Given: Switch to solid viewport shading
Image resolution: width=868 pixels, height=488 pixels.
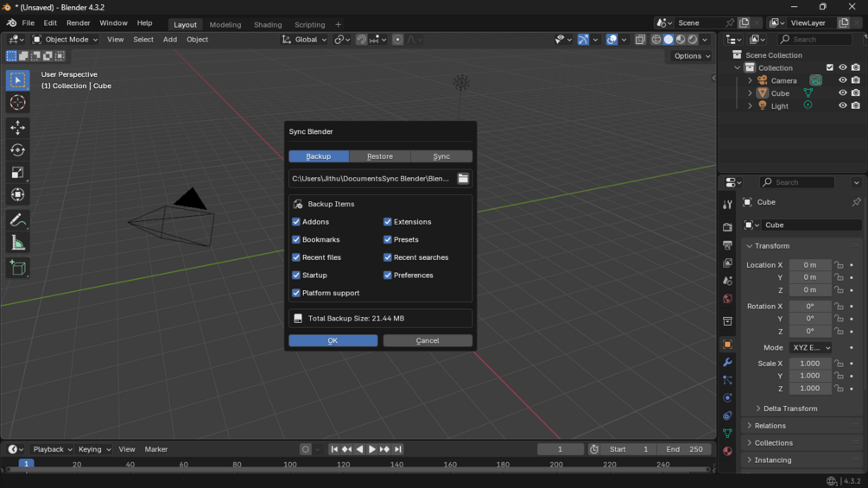Looking at the screenshot, I should tap(668, 39).
